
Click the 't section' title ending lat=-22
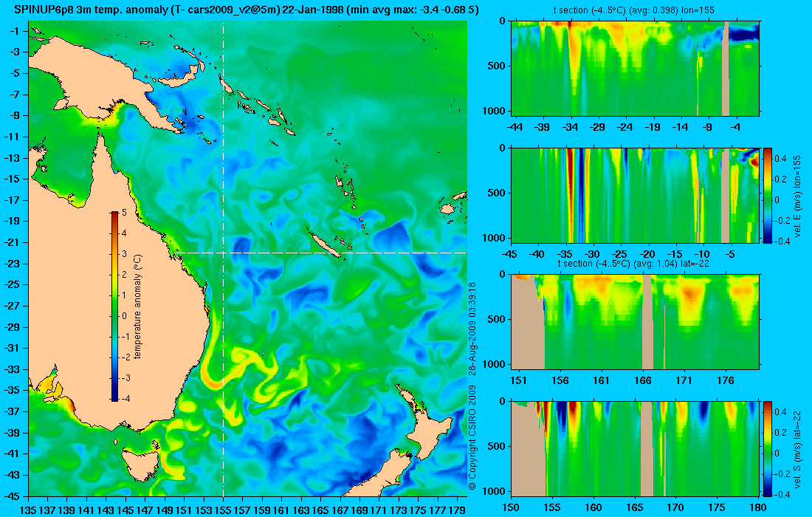tap(633, 263)
